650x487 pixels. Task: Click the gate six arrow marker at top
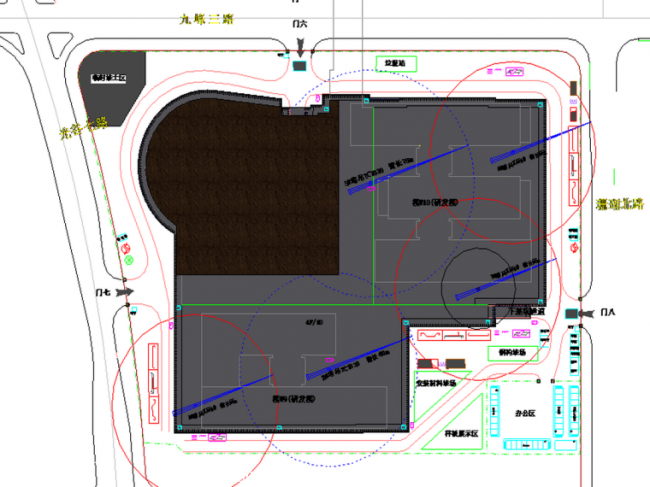point(300,47)
